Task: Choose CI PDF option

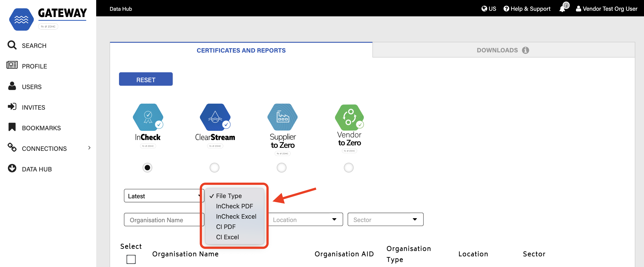Action: point(234,226)
